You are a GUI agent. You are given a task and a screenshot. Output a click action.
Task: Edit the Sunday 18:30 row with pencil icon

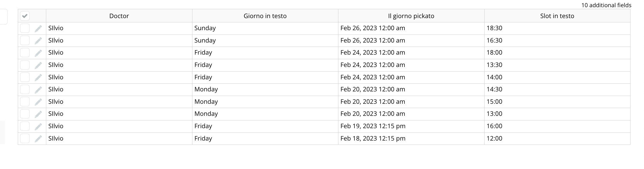38,28
